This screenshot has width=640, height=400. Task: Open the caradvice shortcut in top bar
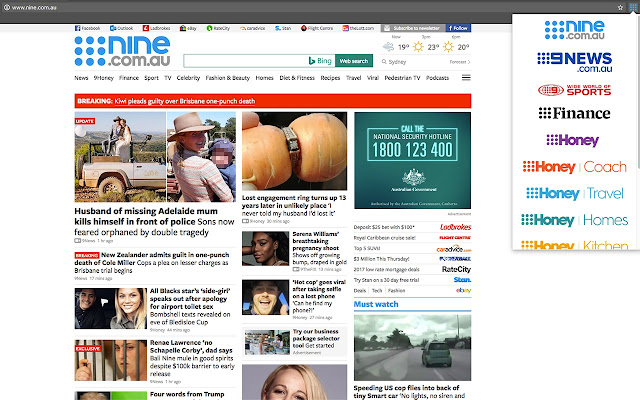(x=253, y=28)
